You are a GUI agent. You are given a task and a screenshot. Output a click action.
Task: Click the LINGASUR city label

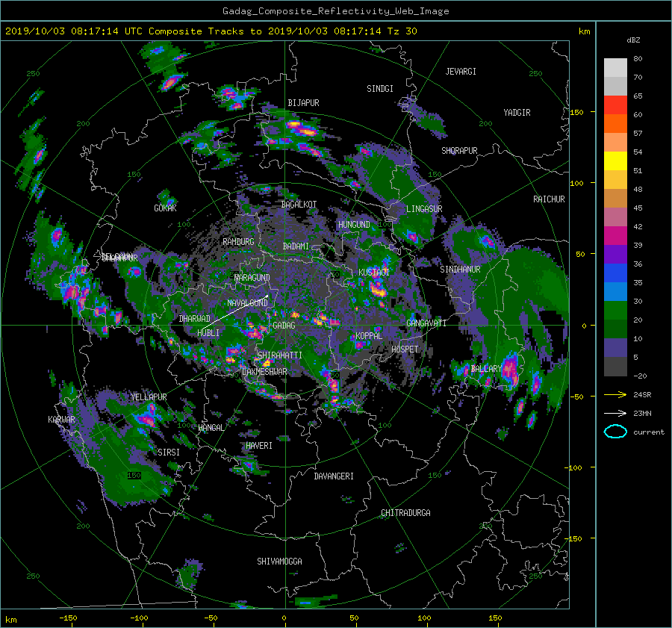[424, 209]
